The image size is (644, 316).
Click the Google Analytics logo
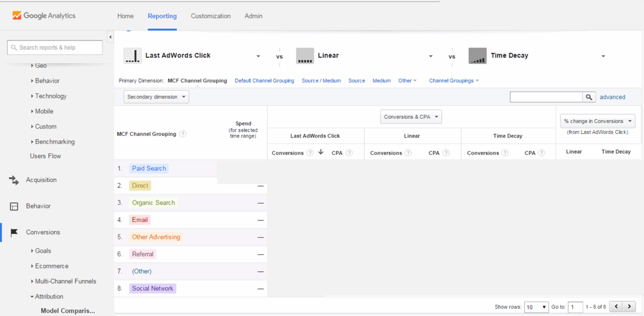pos(44,16)
